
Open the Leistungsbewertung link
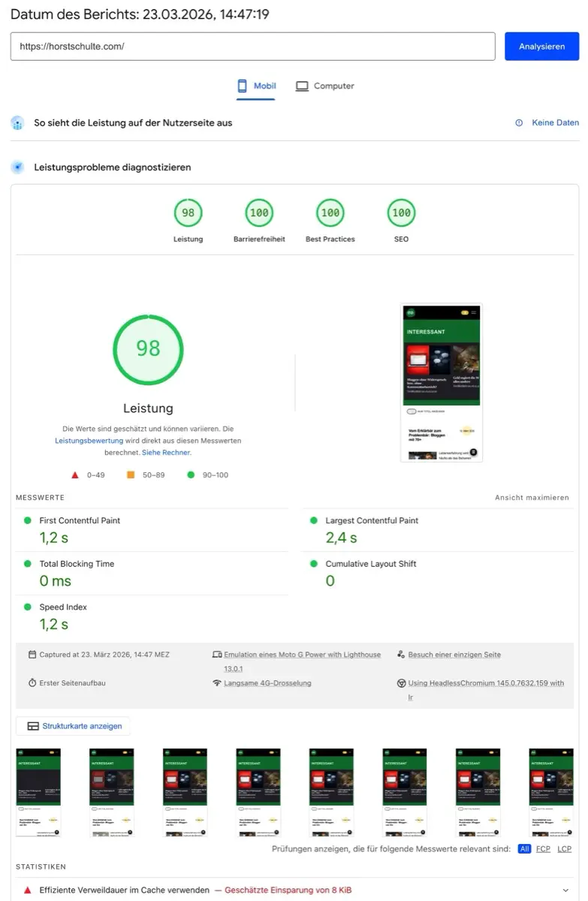(x=89, y=441)
